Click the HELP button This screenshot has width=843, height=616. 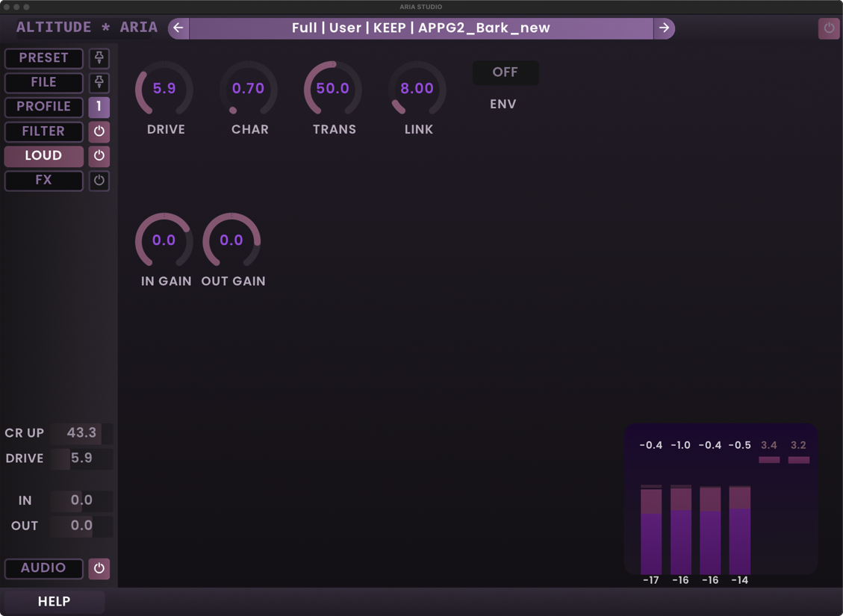(54, 602)
